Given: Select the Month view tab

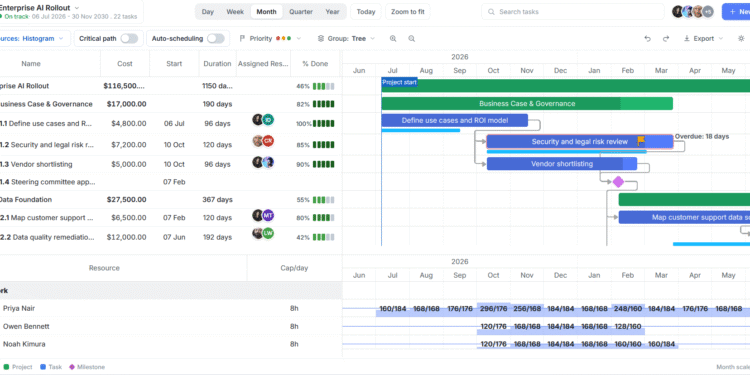Looking at the screenshot, I should click(266, 12).
